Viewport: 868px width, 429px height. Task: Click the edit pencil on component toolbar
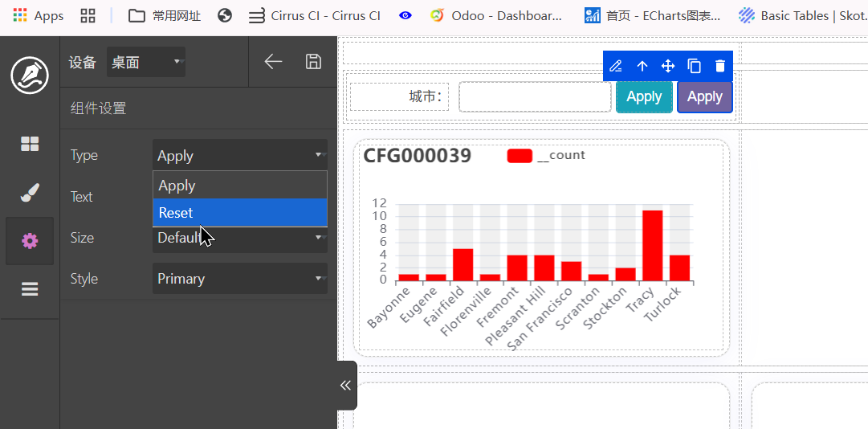(616, 66)
